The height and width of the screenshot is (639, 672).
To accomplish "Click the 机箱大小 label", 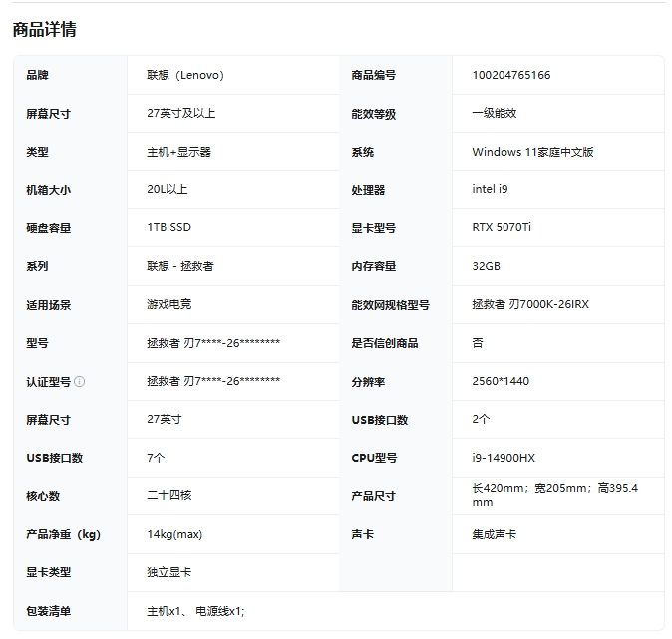I will point(49,189).
